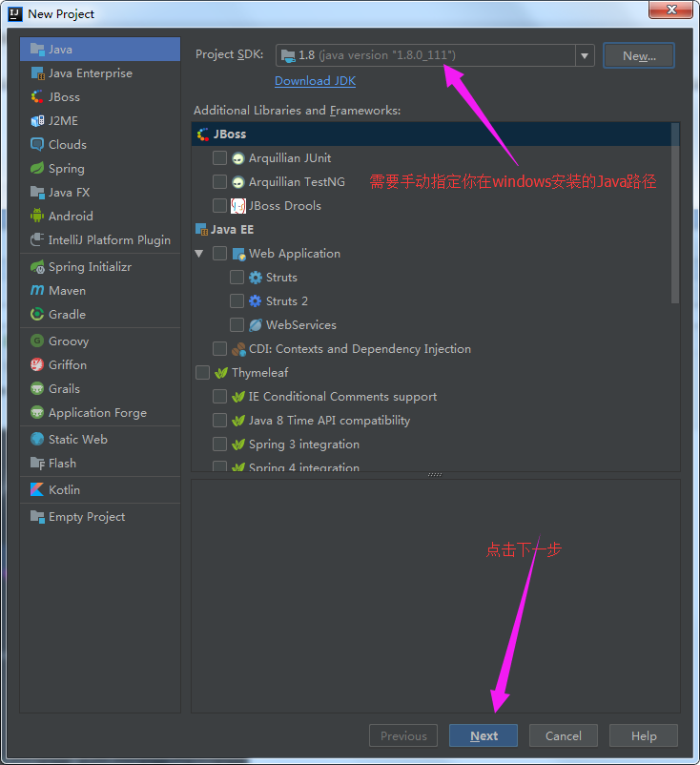Collapse the Web Application tree node

point(199,254)
